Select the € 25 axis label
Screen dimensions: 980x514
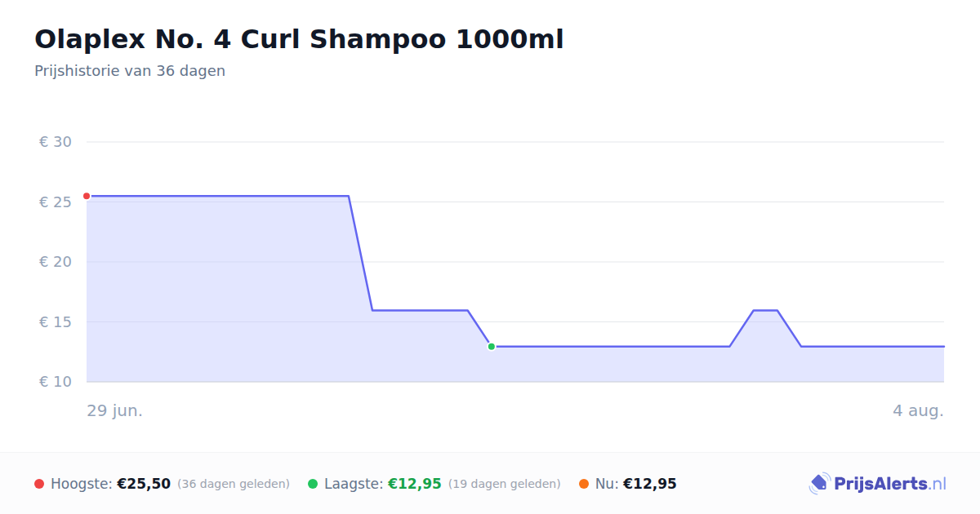pos(56,202)
